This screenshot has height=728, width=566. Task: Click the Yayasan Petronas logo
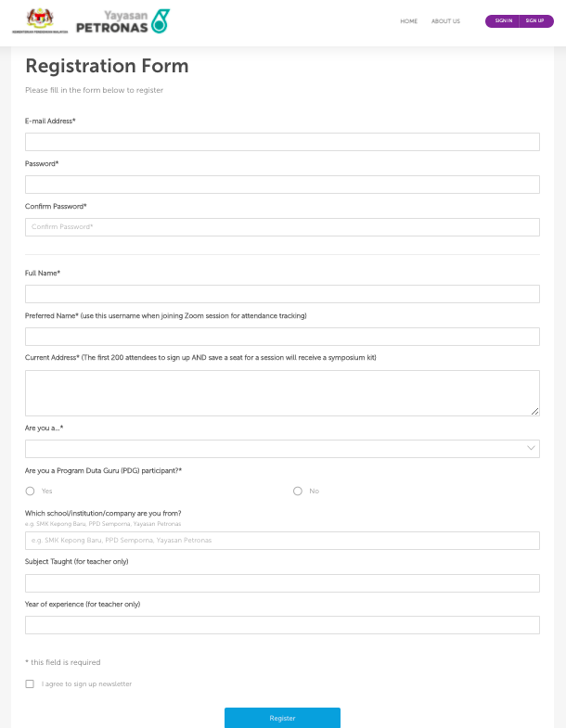(122, 21)
